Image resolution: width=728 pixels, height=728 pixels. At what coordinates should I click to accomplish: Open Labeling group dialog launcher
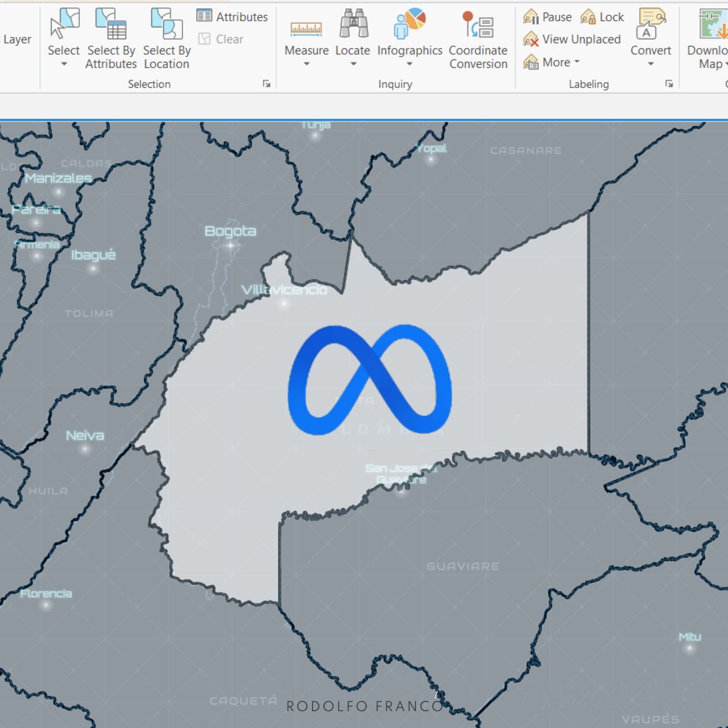pyautogui.click(x=669, y=84)
